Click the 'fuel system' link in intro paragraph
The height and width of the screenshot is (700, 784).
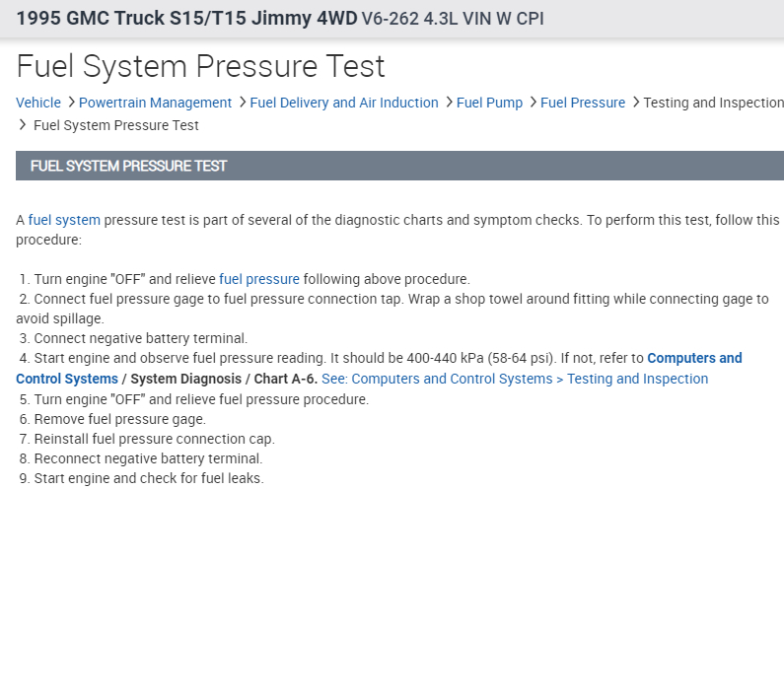[x=64, y=220]
